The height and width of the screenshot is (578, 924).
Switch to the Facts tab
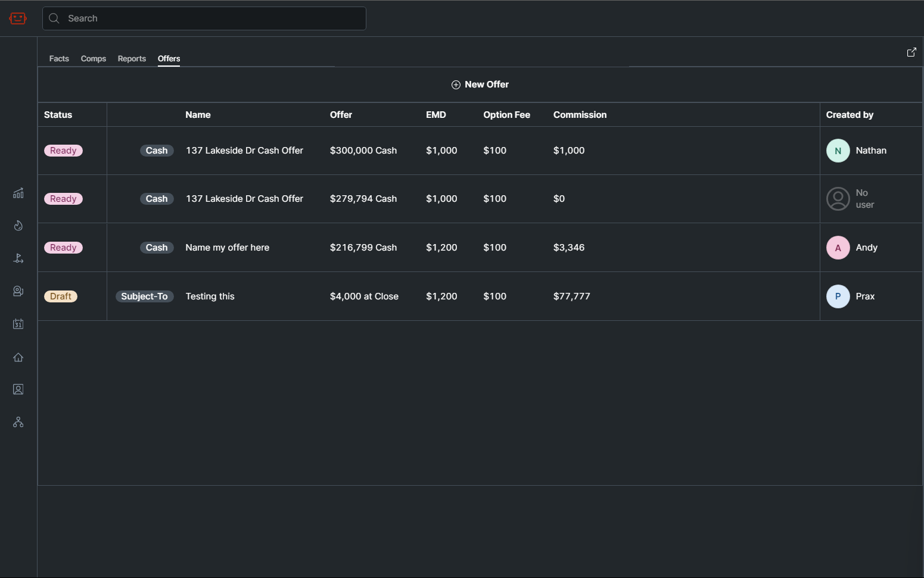coord(59,58)
